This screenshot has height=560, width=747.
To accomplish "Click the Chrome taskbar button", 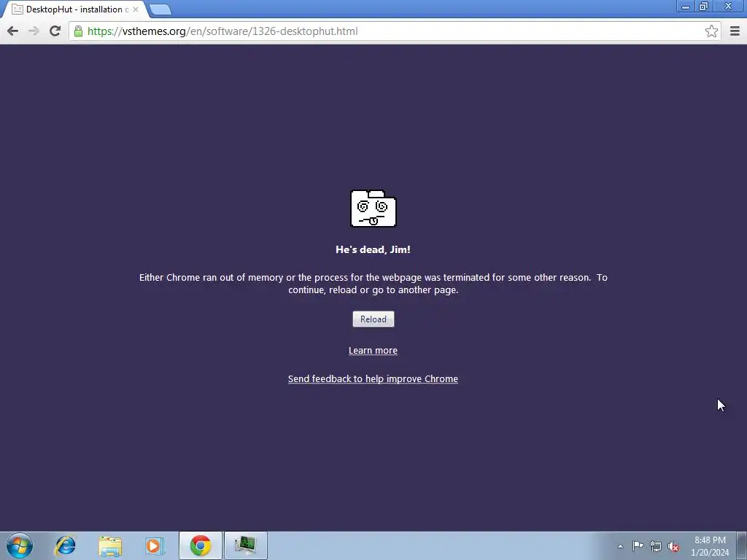I will tap(201, 545).
